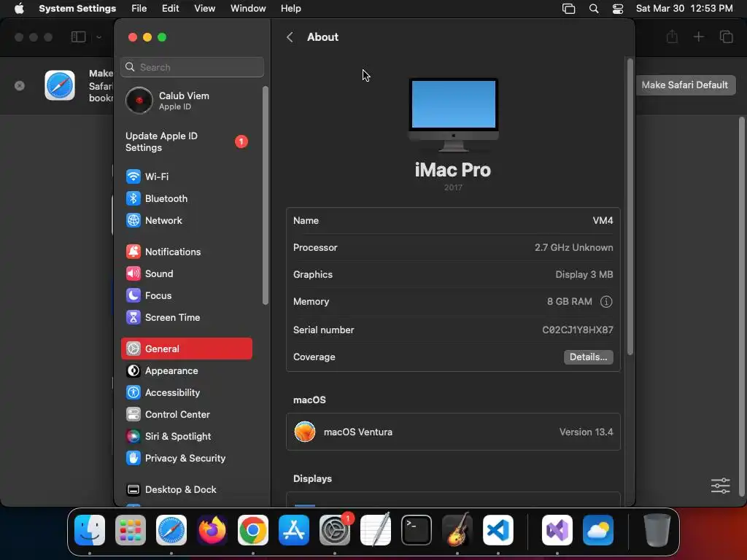Image resolution: width=747 pixels, height=560 pixels.
Task: Open Screen Time settings
Action: [186, 318]
